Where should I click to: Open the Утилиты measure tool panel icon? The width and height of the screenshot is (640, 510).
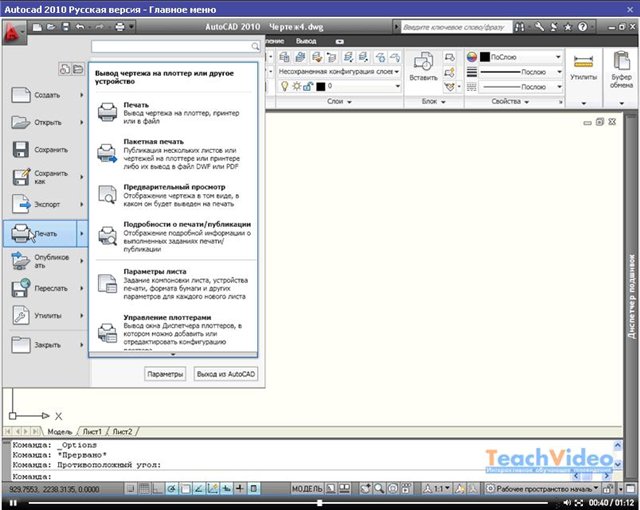click(583, 62)
